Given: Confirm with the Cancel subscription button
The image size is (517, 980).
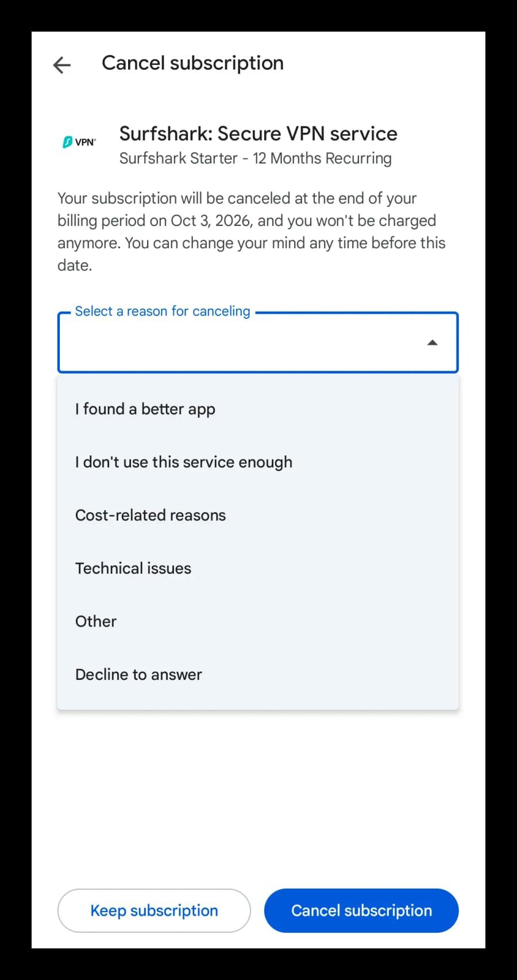Looking at the screenshot, I should coord(361,910).
